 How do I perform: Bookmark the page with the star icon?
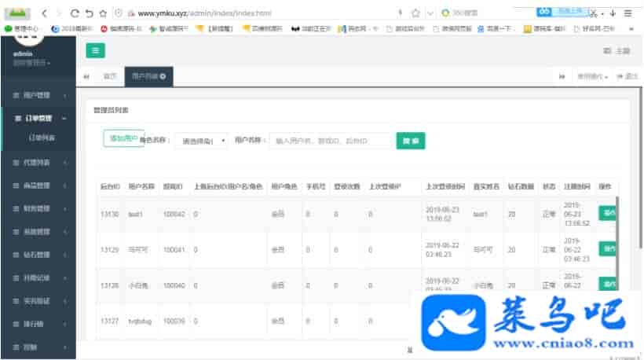(415, 13)
